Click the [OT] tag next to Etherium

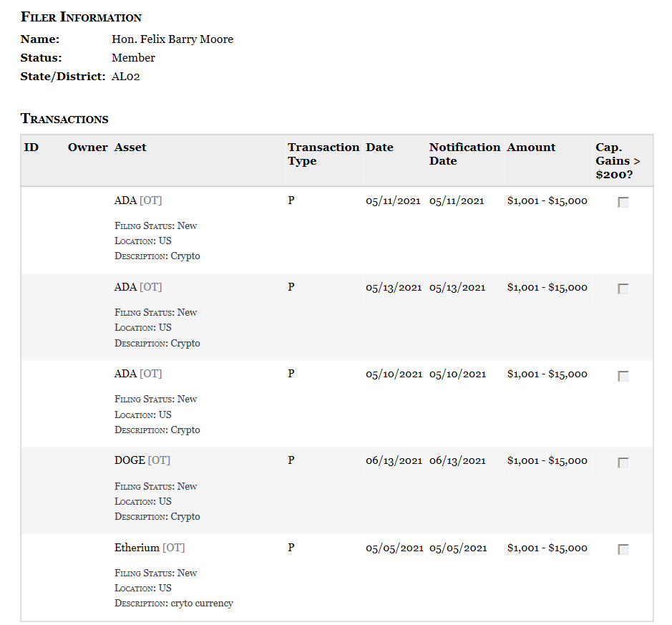coord(173,548)
